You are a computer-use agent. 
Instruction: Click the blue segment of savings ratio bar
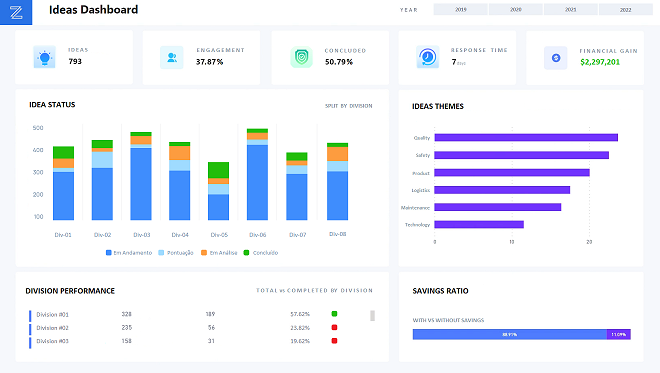pyautogui.click(x=510, y=334)
